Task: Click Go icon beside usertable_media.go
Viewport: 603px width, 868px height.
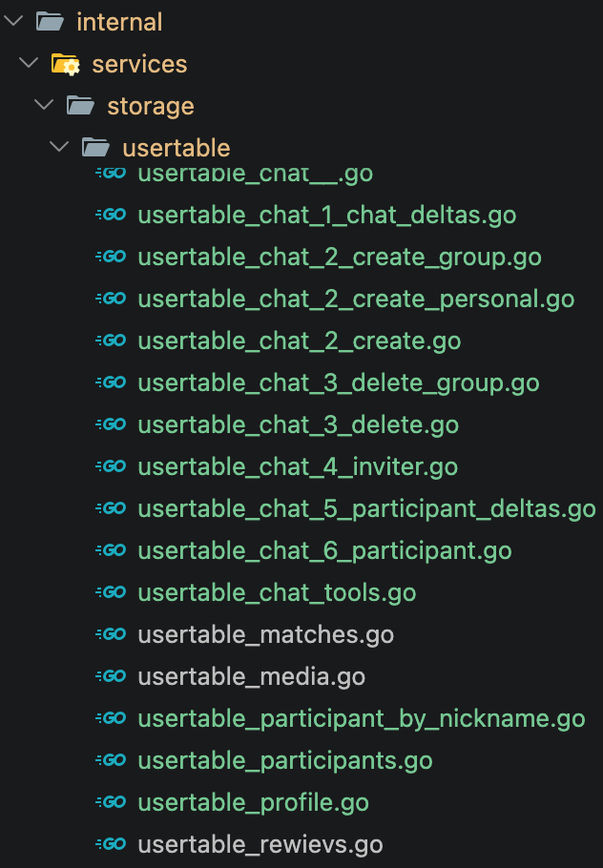Action: [x=112, y=676]
